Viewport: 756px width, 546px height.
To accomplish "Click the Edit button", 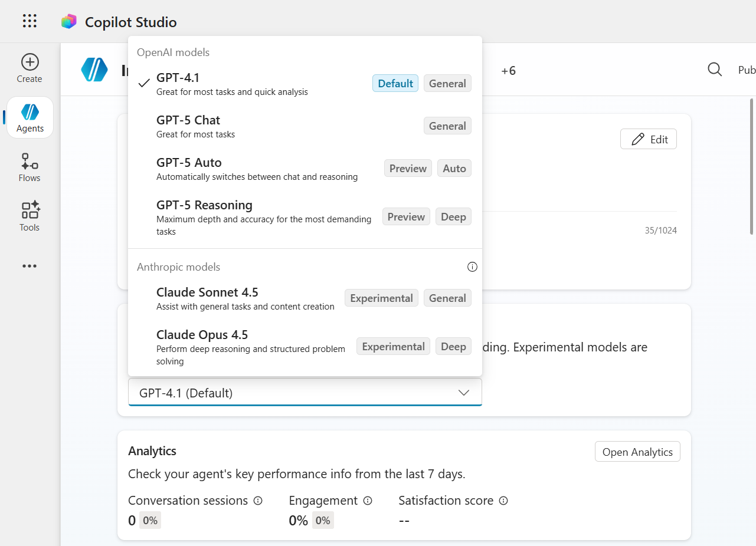I will [648, 139].
